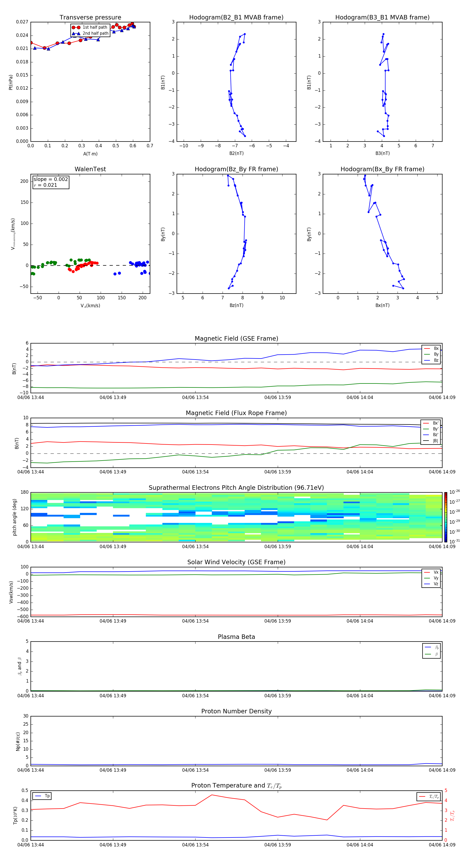
Task: Click the 'Hodogram(Bx_By FR frame)' title
Action: tap(382, 169)
